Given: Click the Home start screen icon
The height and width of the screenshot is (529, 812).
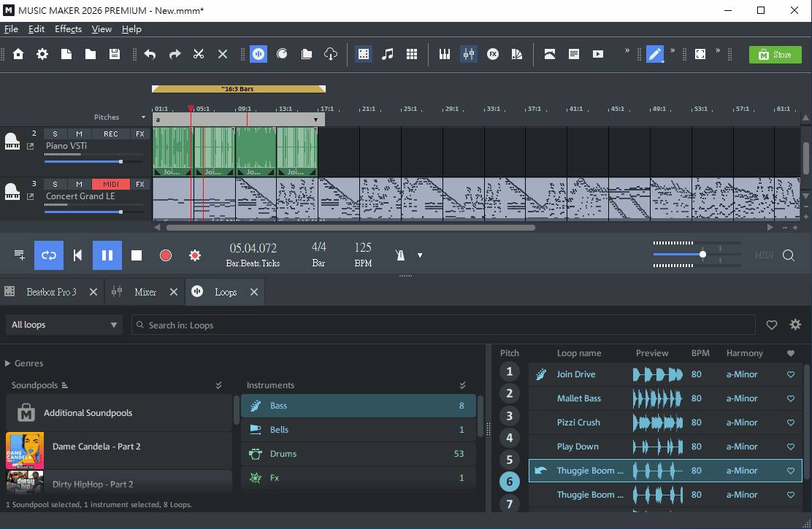Looking at the screenshot, I should tap(18, 54).
